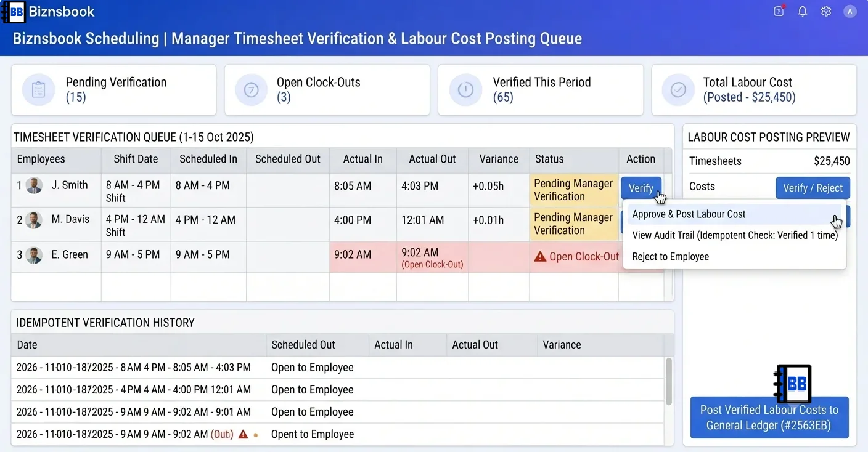Use the Idempotent Verification History scrollbar
Viewport: 868px width, 452px height.
668,381
